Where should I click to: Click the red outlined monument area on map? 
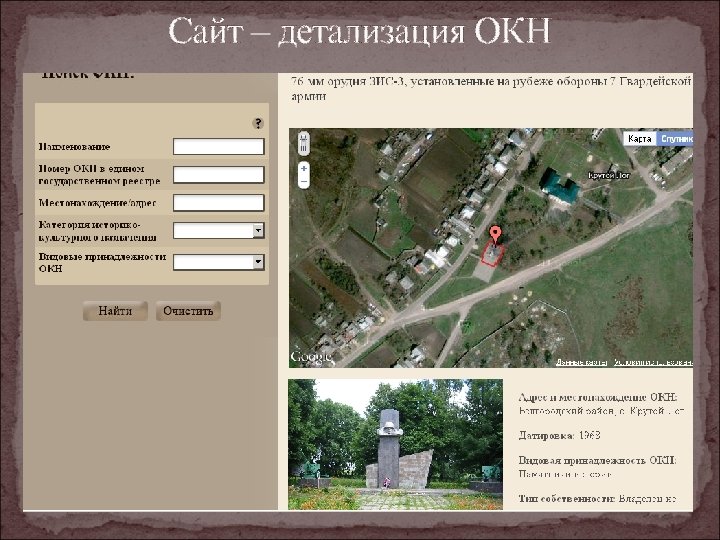[492, 255]
